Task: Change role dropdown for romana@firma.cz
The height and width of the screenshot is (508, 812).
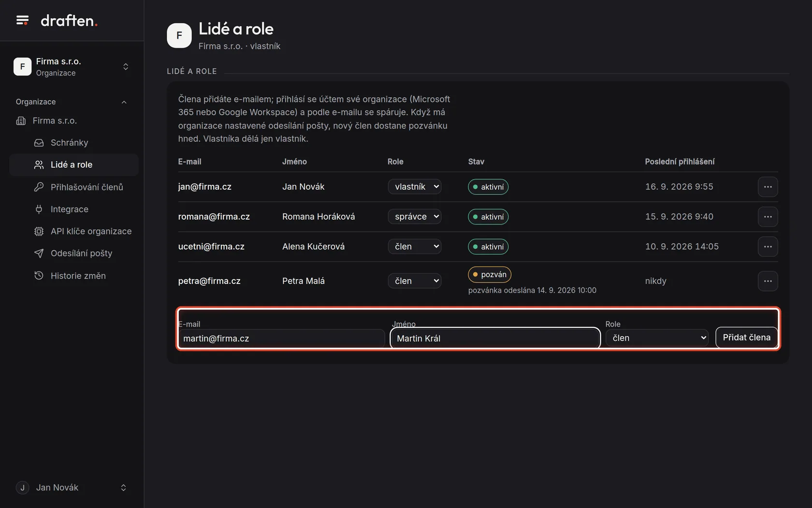Action: (x=415, y=217)
